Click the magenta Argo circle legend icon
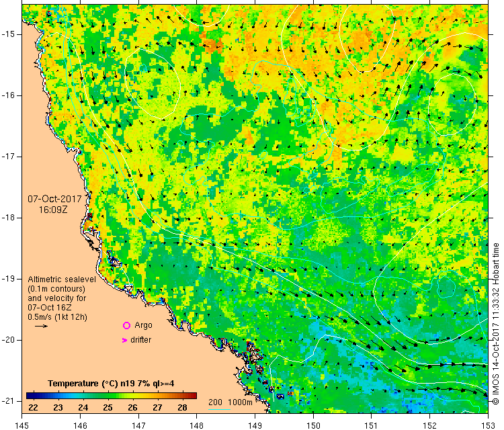 point(126,326)
